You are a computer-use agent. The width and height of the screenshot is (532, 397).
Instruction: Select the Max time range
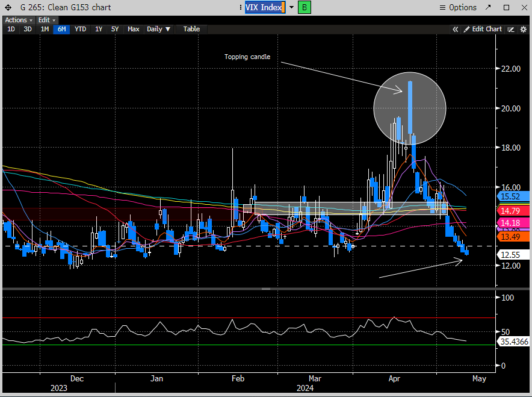tap(134, 29)
